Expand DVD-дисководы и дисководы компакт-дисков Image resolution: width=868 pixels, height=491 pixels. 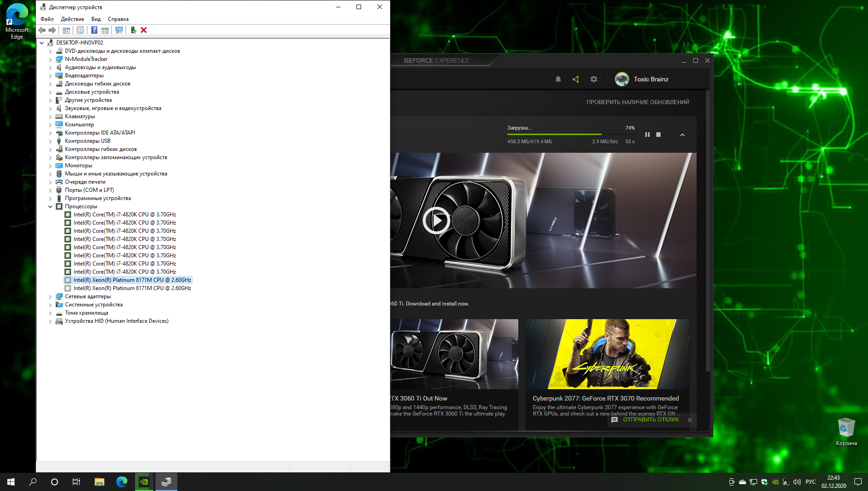(50, 51)
